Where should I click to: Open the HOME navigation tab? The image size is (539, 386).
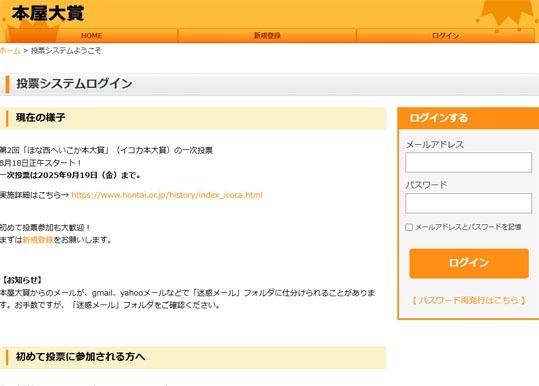tap(91, 35)
